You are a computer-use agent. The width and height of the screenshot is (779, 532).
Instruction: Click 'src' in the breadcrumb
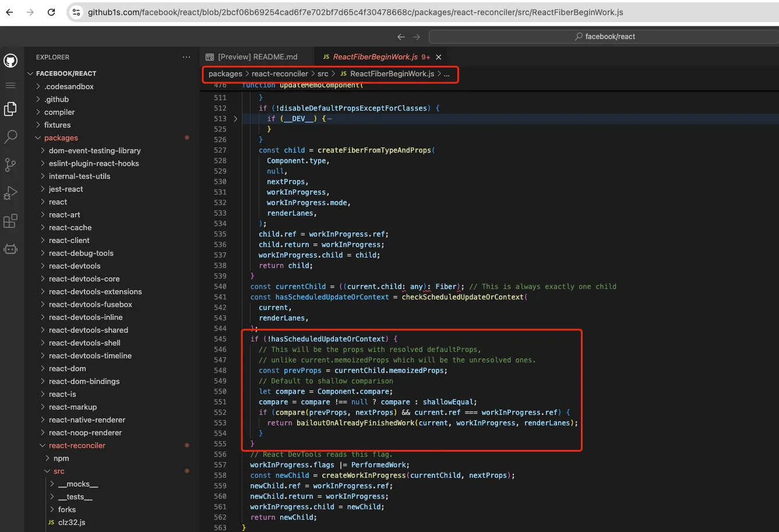(x=323, y=74)
